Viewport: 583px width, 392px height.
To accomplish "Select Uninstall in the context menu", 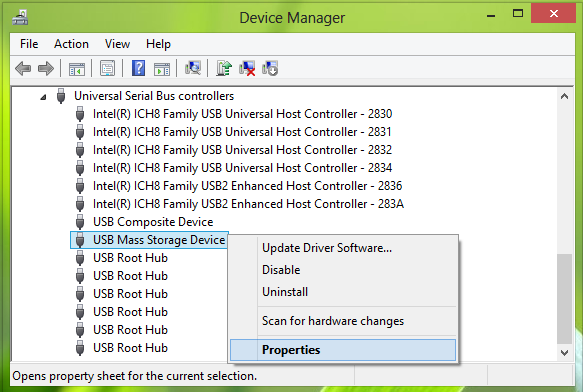I will click(285, 292).
